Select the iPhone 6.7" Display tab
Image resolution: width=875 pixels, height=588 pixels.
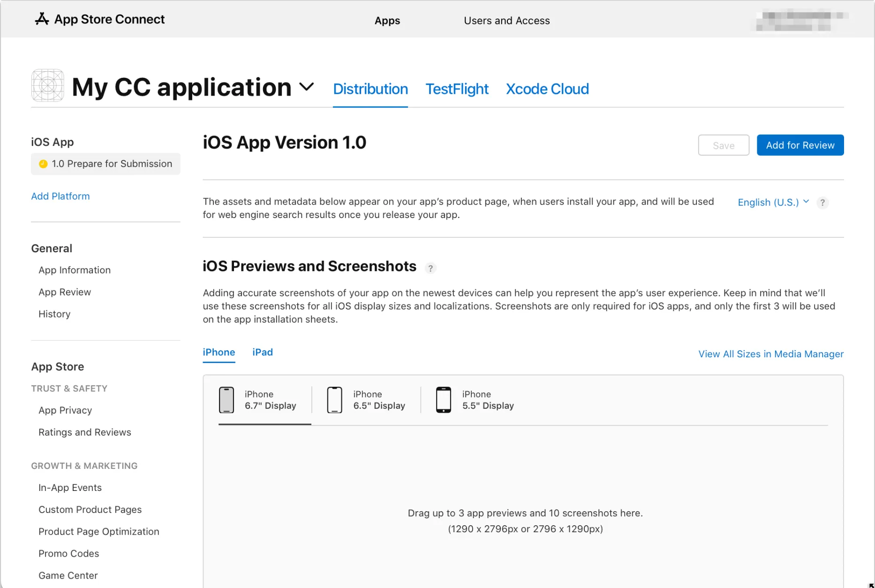[264, 400]
